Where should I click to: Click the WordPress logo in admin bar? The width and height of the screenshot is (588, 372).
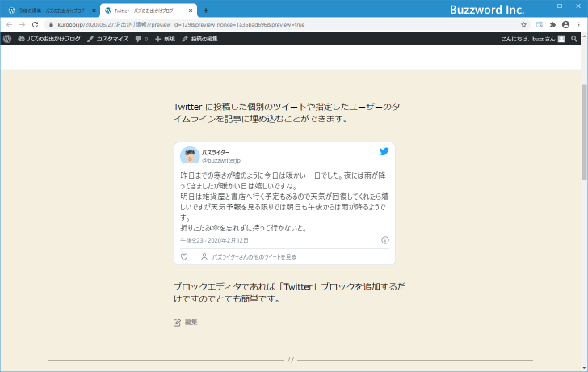pyautogui.click(x=7, y=39)
